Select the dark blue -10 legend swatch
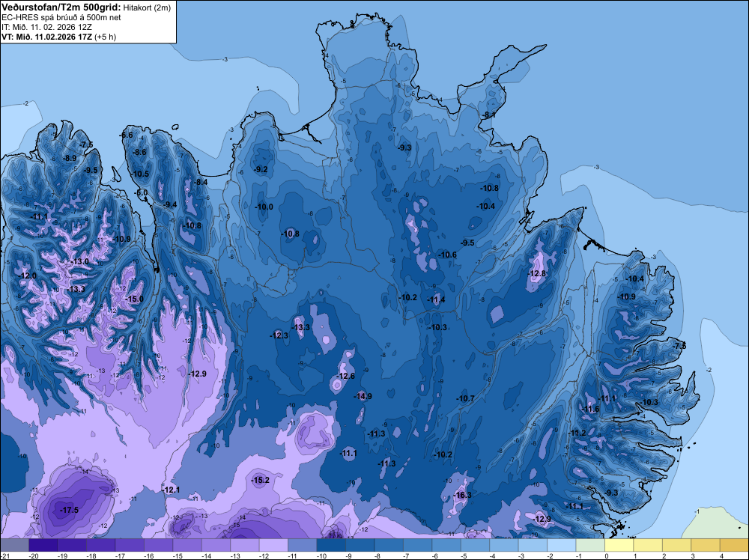 click(331, 545)
